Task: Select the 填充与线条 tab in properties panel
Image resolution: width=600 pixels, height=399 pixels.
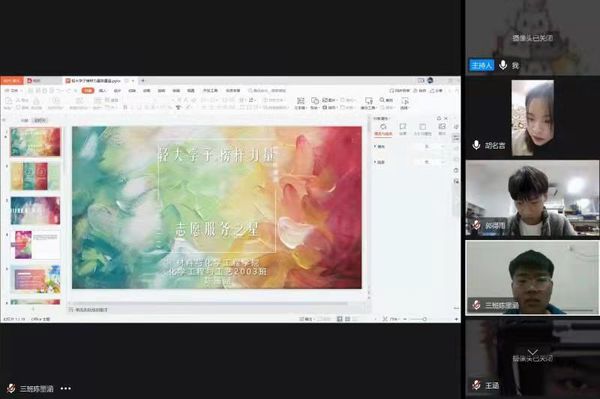Action: point(383,129)
